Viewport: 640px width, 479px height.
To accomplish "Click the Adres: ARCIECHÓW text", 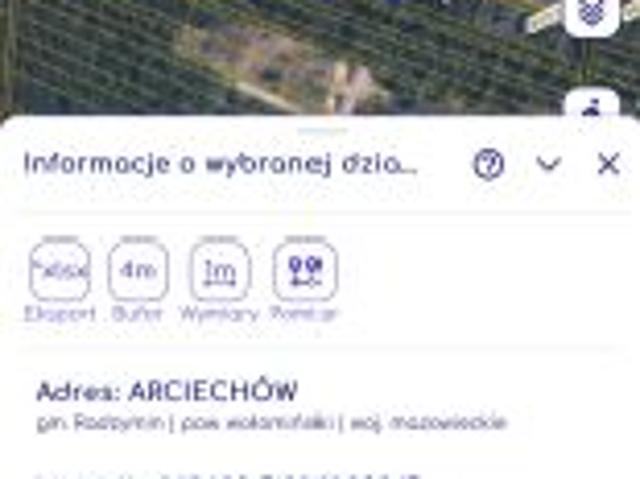I will (x=167, y=391).
